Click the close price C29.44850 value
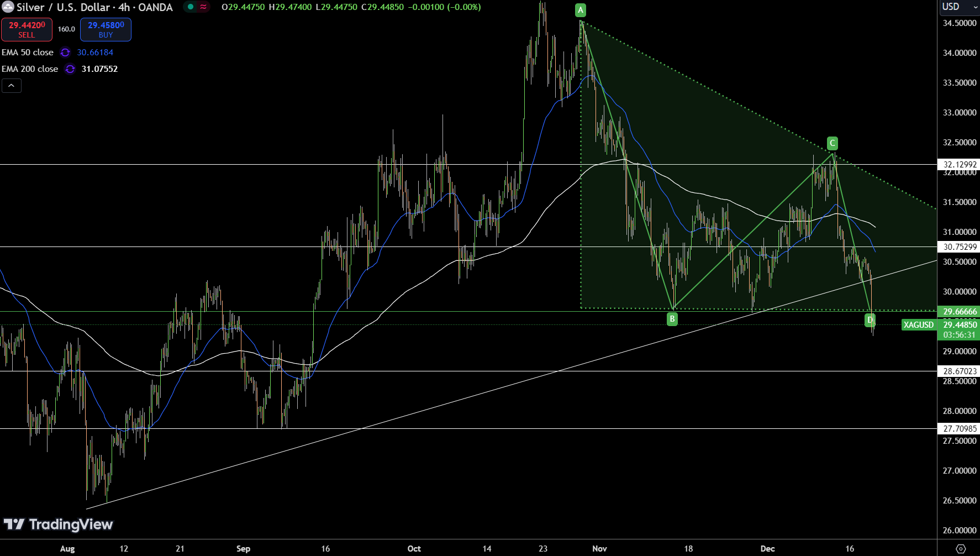This screenshot has height=556, width=980. 382,7
